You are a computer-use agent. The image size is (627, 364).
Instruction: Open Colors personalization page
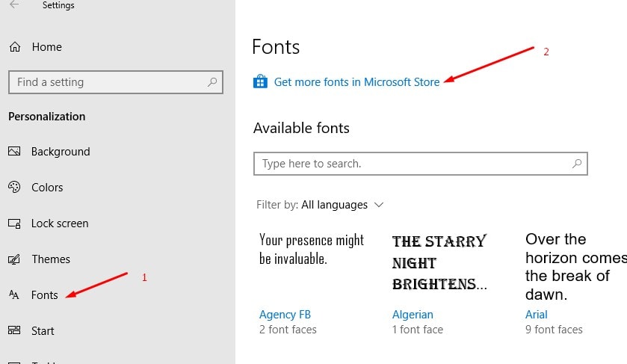coord(47,187)
